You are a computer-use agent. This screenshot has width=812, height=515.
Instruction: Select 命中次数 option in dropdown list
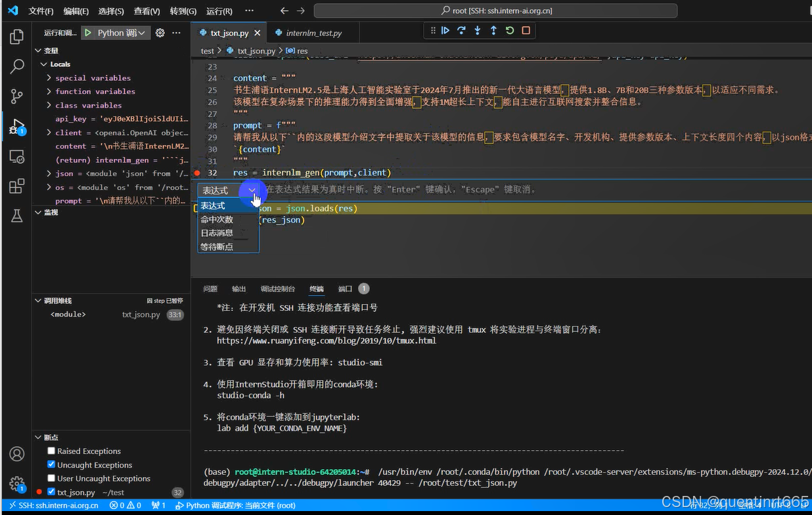click(x=229, y=219)
